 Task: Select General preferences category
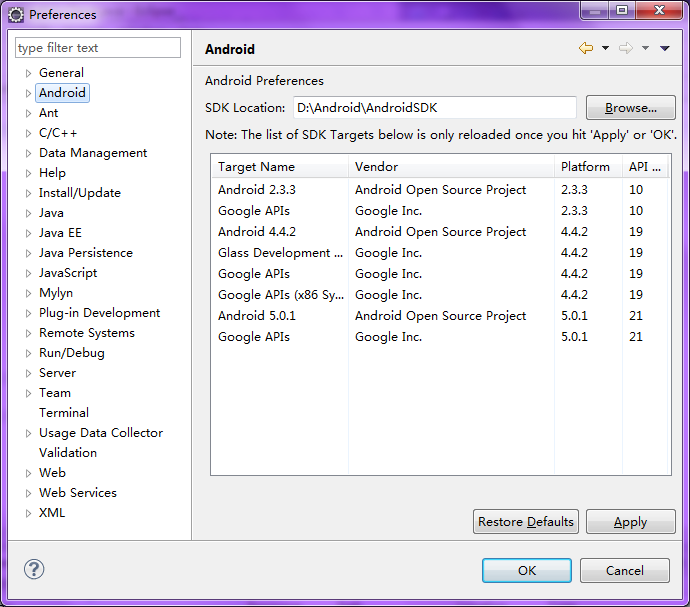(x=61, y=73)
